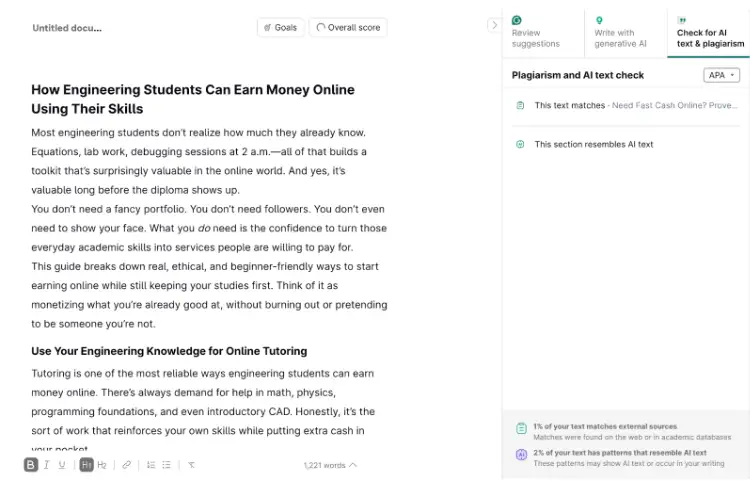Click the Overall score button
750x493 pixels.
click(x=348, y=28)
